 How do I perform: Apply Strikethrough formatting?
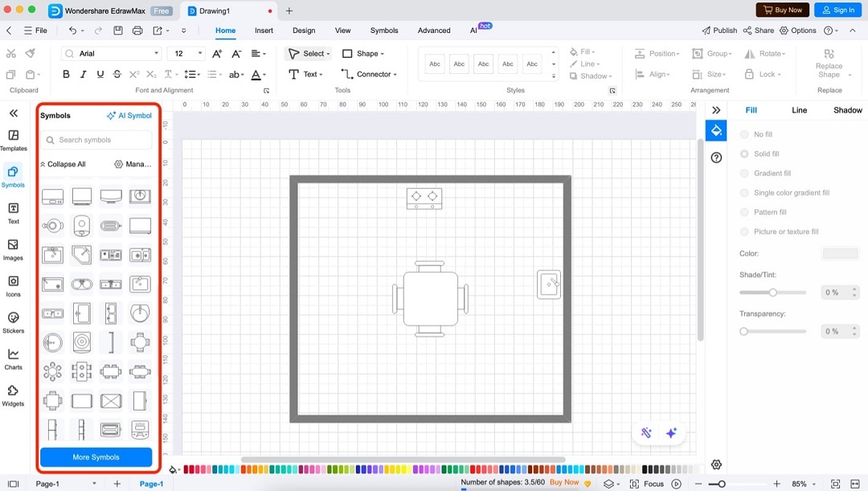117,74
